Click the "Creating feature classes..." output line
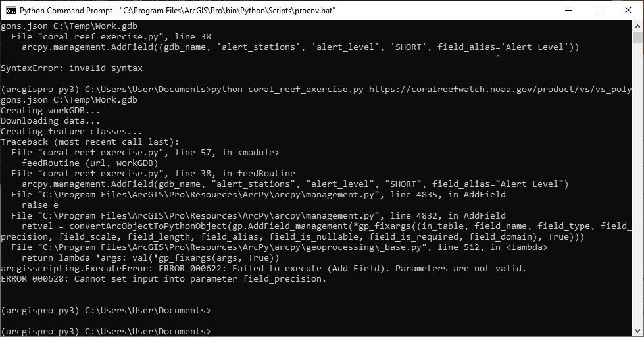The width and height of the screenshot is (644, 337). 71,131
